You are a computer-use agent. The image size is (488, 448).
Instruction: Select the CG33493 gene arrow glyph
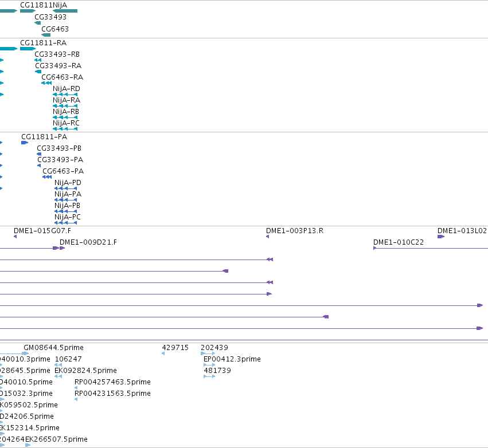(x=38, y=23)
